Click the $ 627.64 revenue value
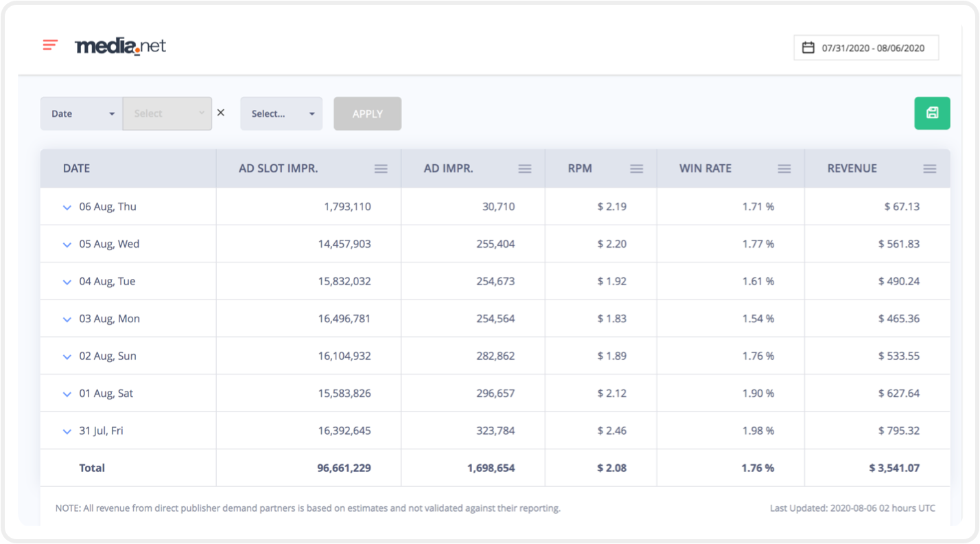This screenshot has width=980, height=544. tap(899, 394)
